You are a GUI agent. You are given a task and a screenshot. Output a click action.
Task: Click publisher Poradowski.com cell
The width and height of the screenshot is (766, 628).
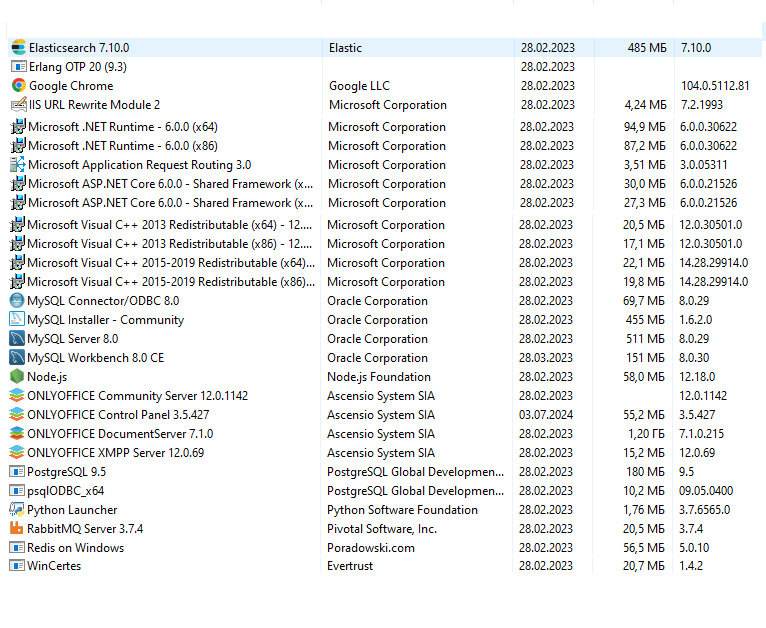pos(371,548)
